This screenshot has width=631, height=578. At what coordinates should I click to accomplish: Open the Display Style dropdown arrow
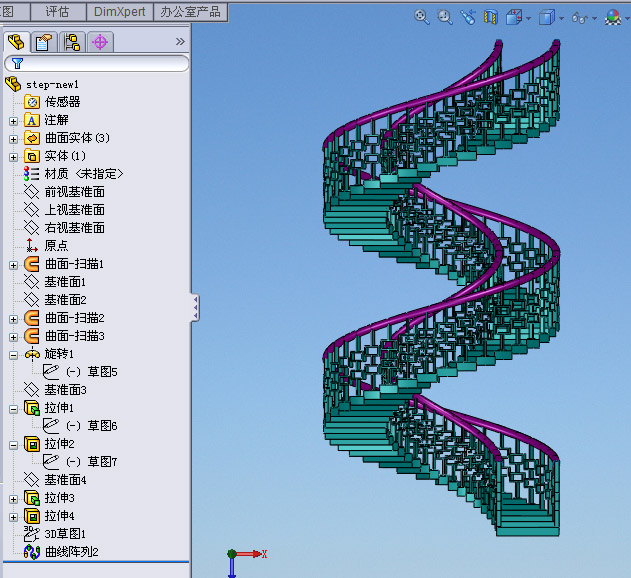point(561,18)
